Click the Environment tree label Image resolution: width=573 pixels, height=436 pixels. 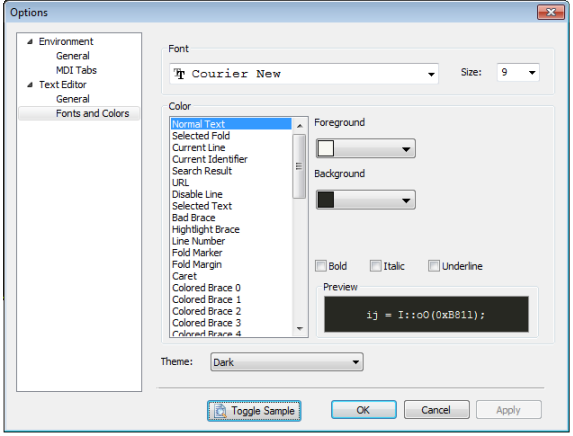pyautogui.click(x=66, y=42)
